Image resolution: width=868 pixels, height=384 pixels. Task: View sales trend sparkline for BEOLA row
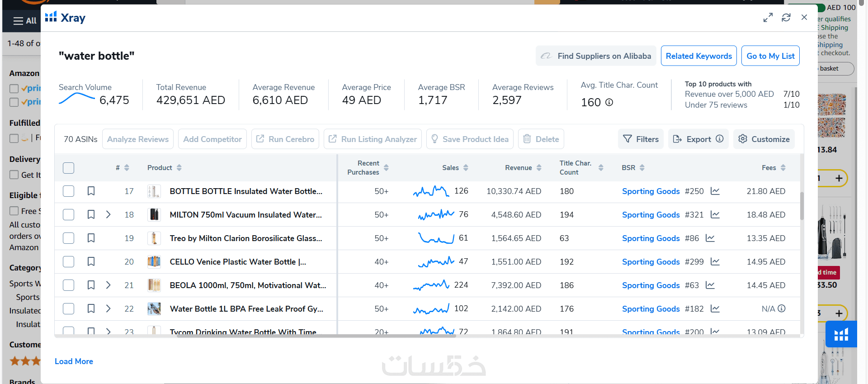(x=431, y=285)
